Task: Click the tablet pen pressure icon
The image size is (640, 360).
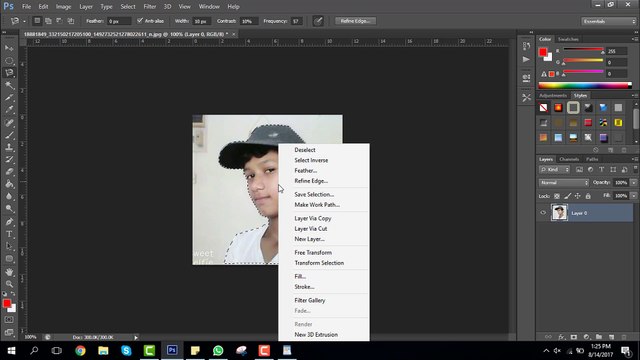Action: 318,21
